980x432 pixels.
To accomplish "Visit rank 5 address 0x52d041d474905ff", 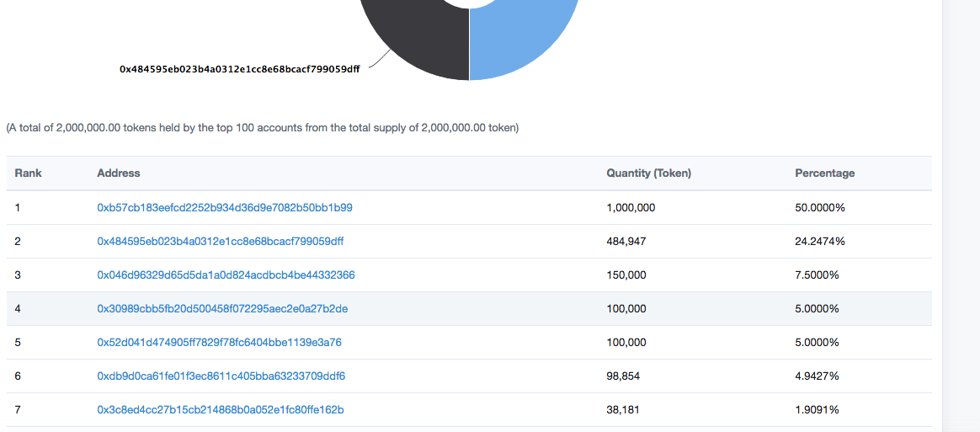I will [219, 342].
